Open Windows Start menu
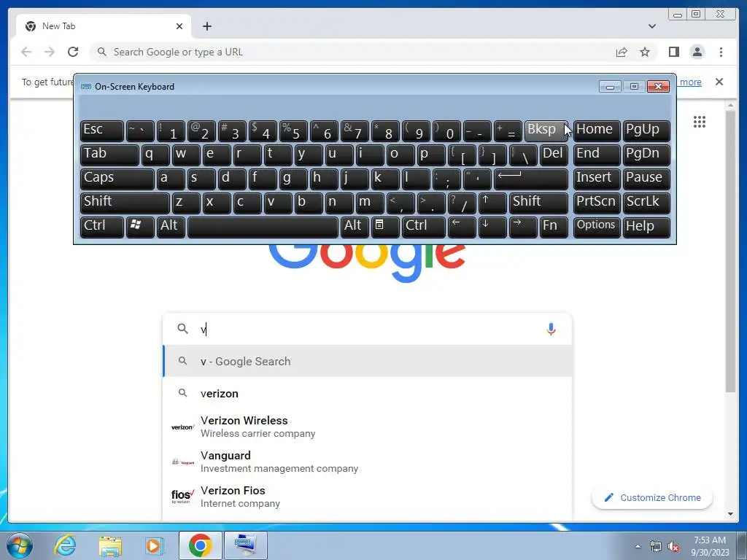The width and height of the screenshot is (747, 560). click(20, 545)
